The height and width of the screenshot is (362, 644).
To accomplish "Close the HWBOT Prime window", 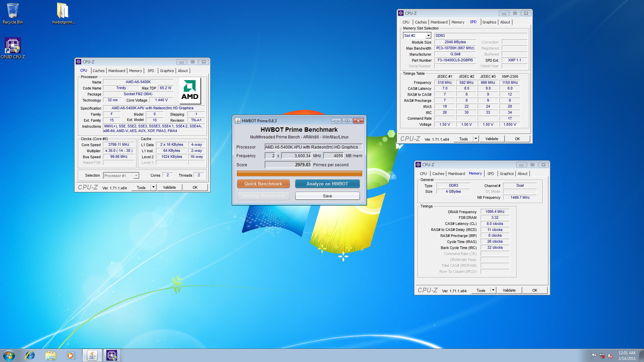I will 358,121.
